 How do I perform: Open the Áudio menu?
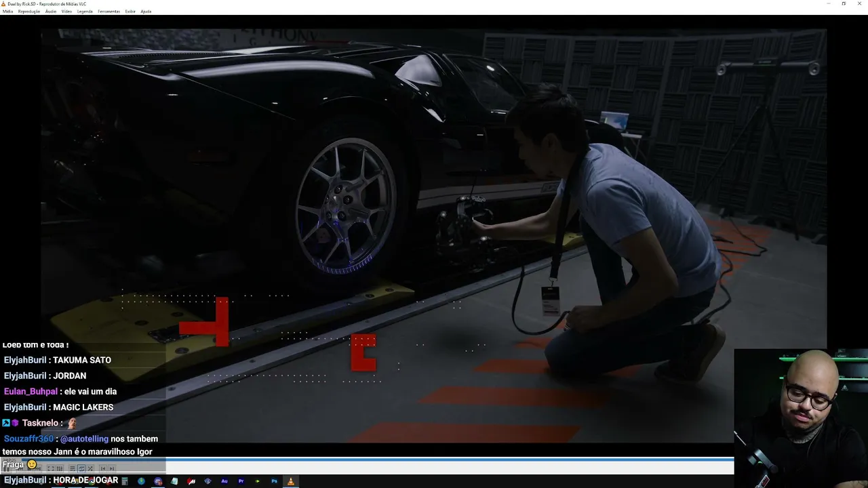[x=51, y=12]
